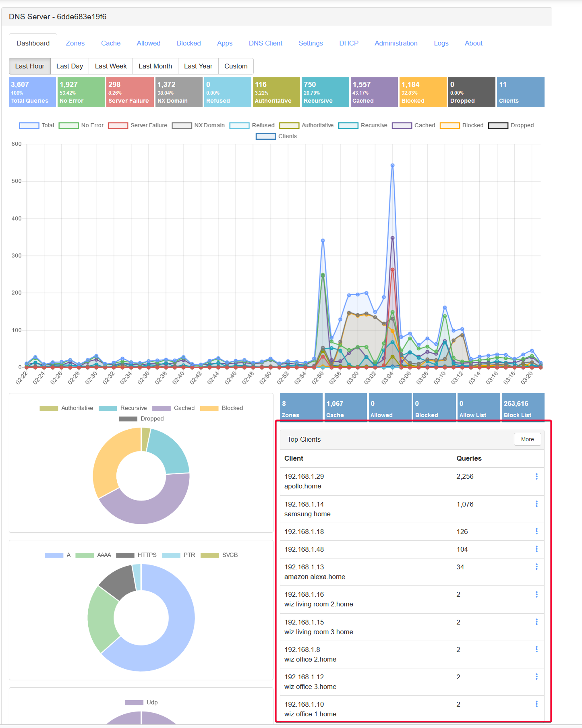582x728 pixels.
Task: Open the DNS Client tab
Action: click(x=265, y=43)
